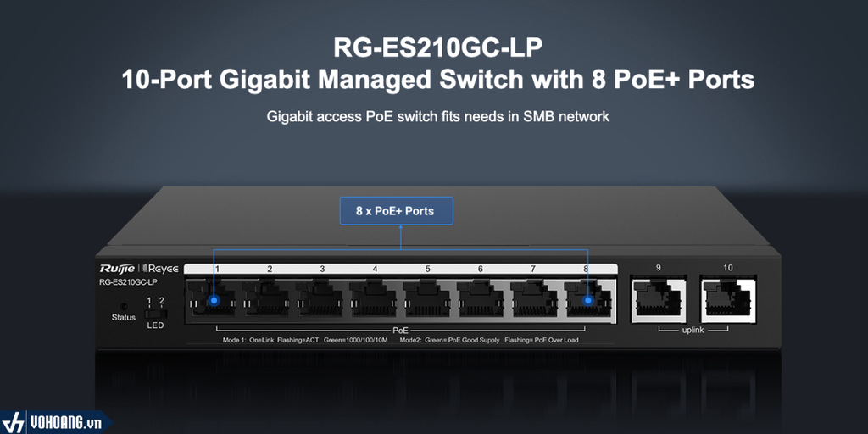
Task: Click the blue dot on port 8
Action: pos(588,301)
